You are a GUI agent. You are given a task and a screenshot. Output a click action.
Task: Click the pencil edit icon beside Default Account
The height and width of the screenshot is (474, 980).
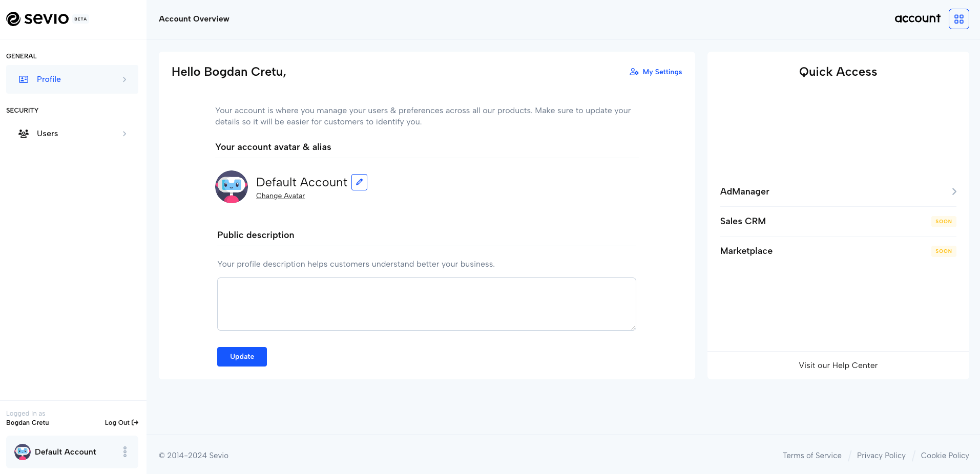[359, 182]
